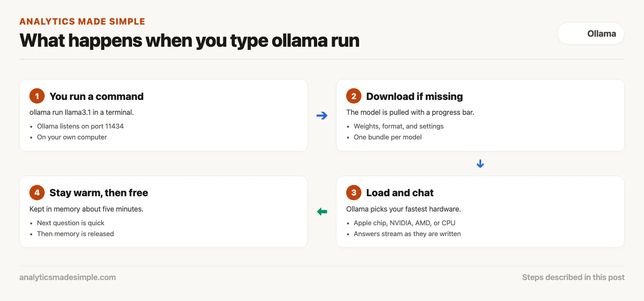Select the heading "You run a command"
644x301 pixels.
pos(96,96)
